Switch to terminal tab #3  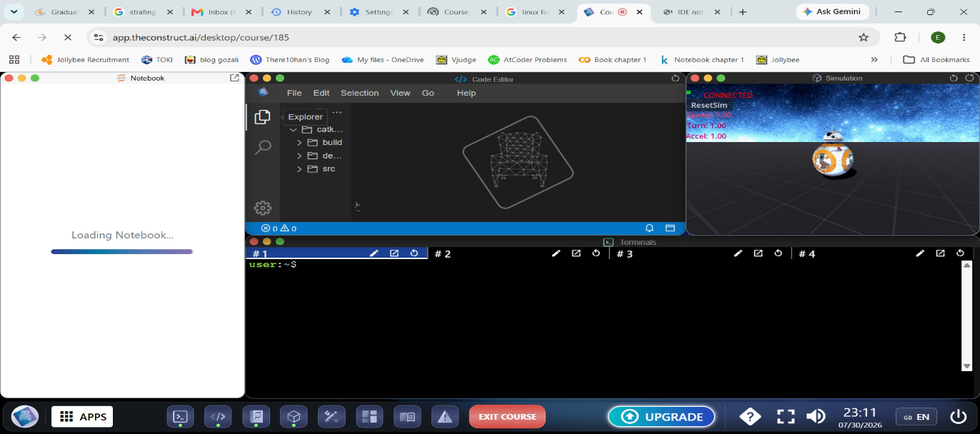click(x=625, y=254)
